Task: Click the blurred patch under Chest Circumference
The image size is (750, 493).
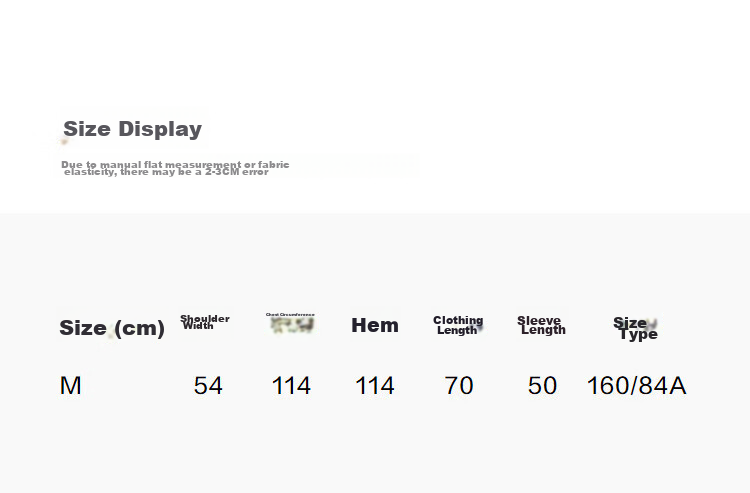Action: 292,325
